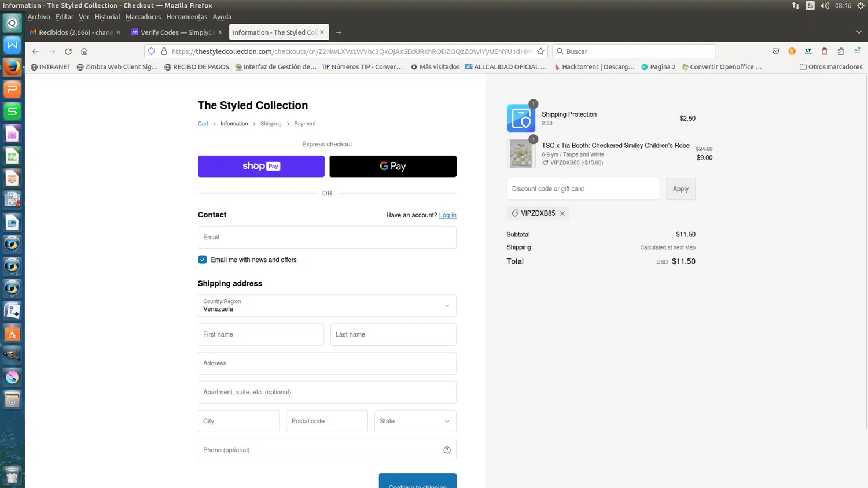Open the Más visitados bookmark folder
The image size is (868, 488).
[435, 67]
